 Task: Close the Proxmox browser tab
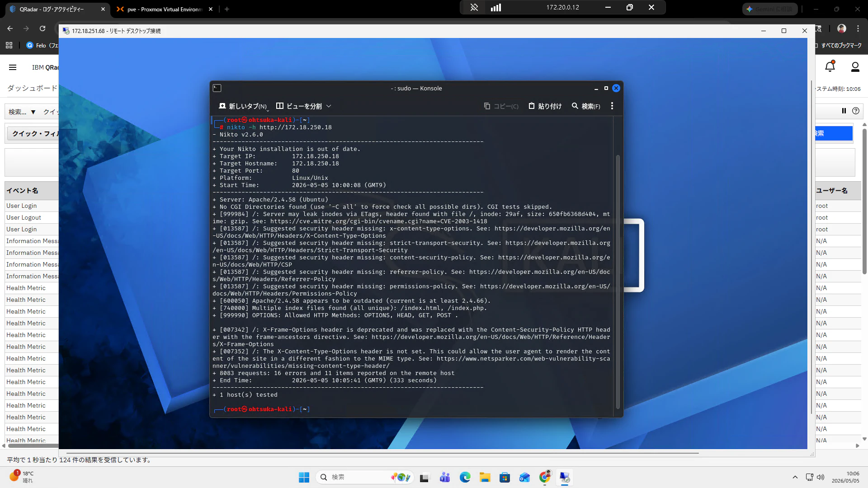coord(211,9)
